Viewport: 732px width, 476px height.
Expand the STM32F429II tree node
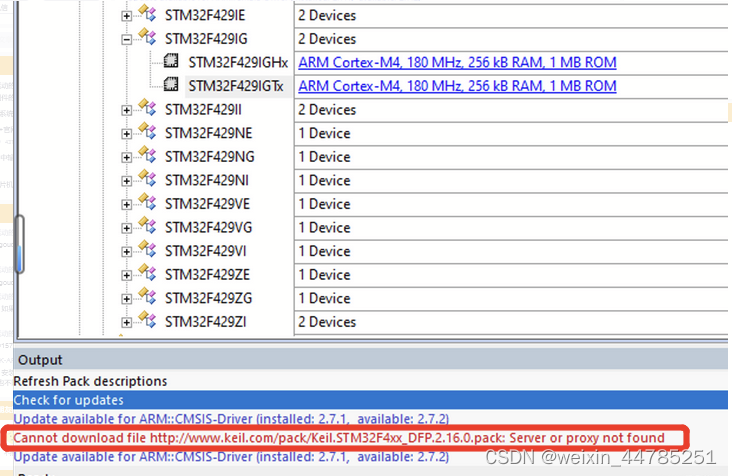pos(127,111)
